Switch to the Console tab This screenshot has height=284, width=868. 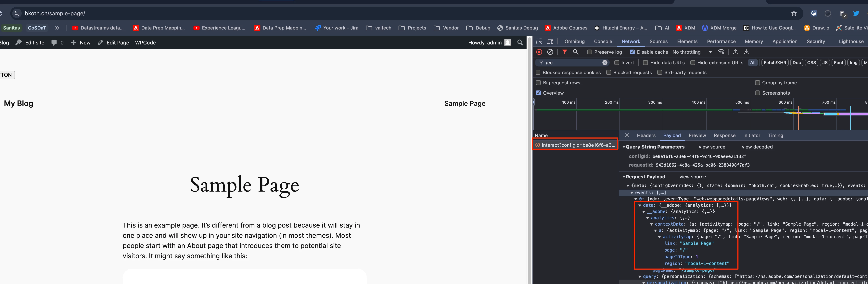(603, 41)
